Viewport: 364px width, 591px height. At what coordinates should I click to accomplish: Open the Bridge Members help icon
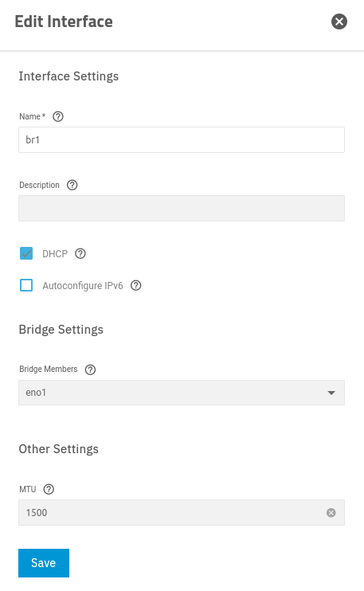pyautogui.click(x=90, y=370)
